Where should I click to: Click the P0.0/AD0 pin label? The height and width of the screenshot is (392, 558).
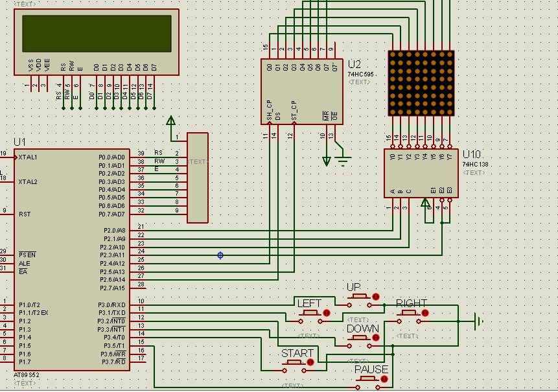(x=111, y=157)
